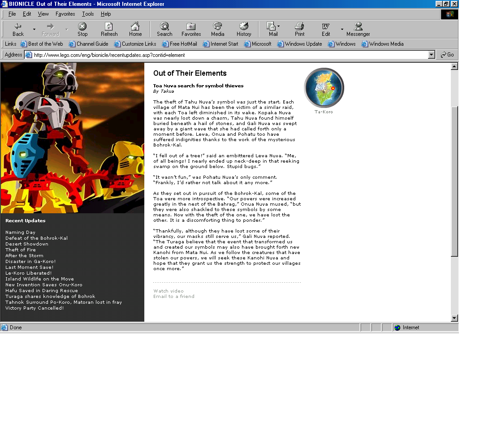Click the Internet zone globe icon
The width and height of the screenshot is (493, 448).
(x=398, y=327)
